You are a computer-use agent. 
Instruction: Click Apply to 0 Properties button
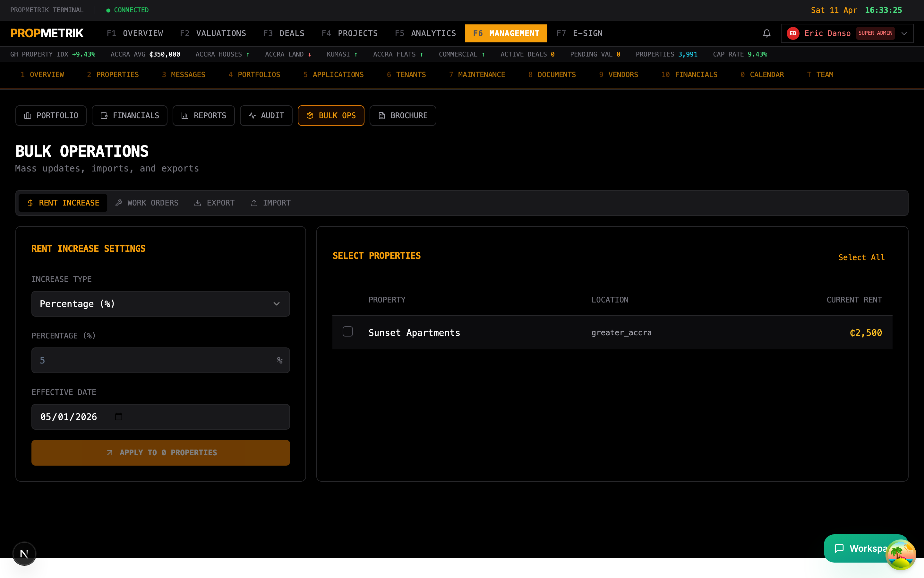click(x=160, y=453)
